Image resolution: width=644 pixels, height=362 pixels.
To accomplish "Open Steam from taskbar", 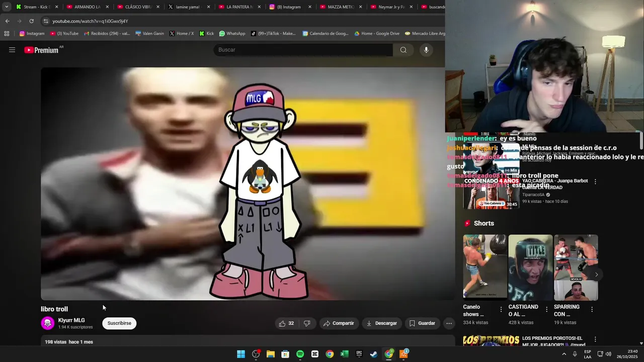I will (374, 354).
